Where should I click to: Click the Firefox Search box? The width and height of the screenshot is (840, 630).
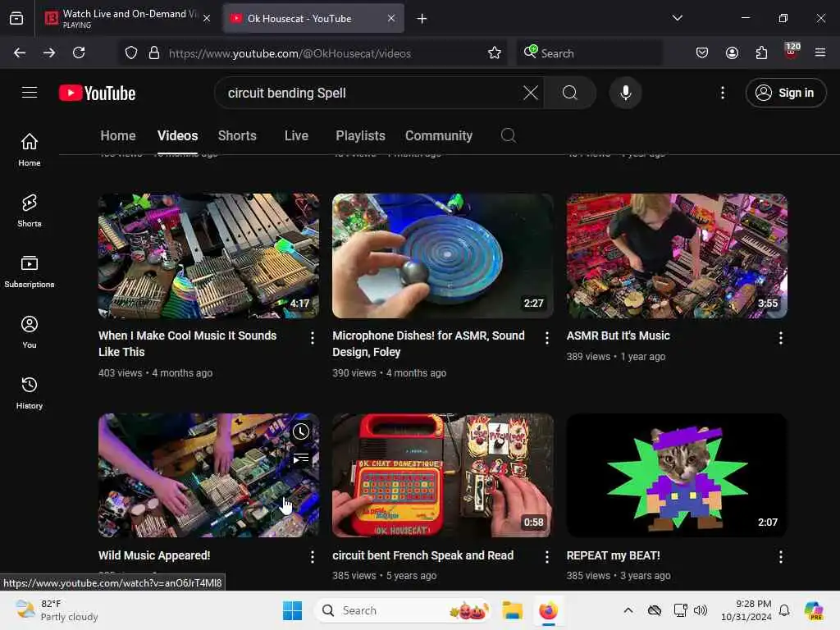(589, 53)
